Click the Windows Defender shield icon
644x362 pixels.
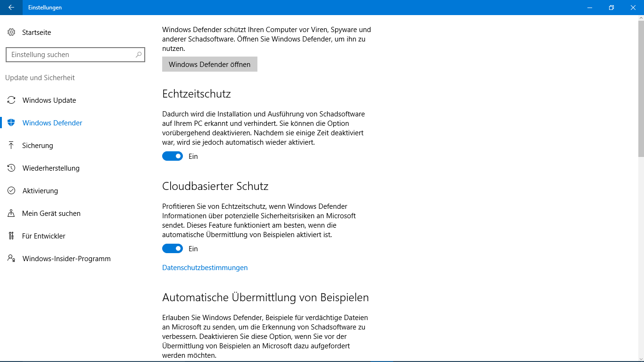11,123
